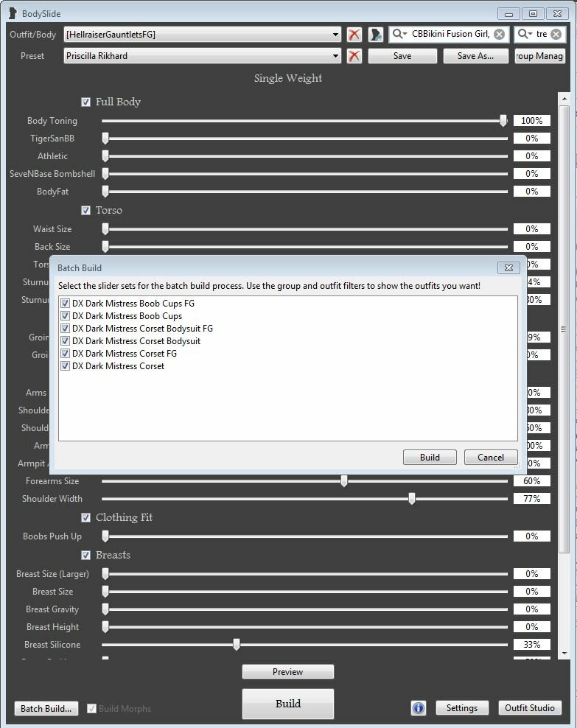Viewport: 577px width, 728px height.
Task: Click the Body Toning percentage field
Action: point(531,121)
